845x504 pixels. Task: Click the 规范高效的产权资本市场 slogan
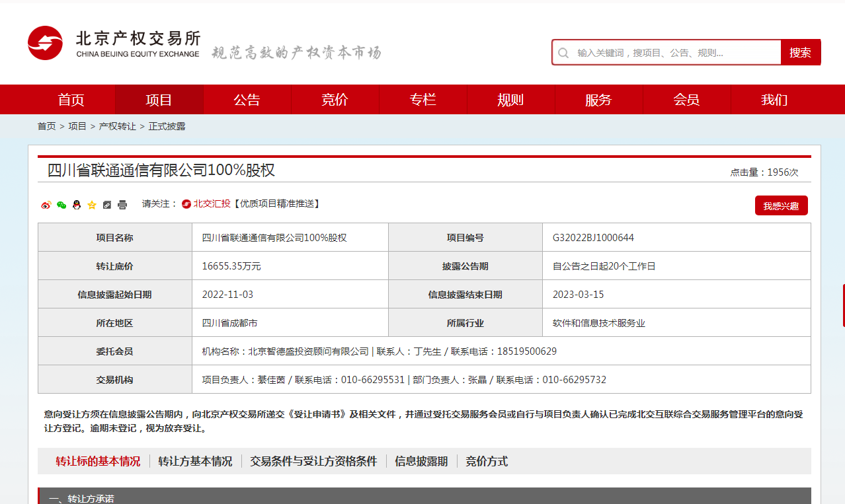pos(296,53)
